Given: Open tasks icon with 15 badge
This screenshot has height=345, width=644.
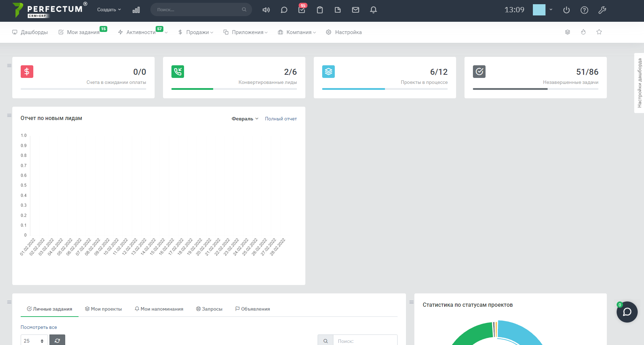Looking at the screenshot, I should pos(301,10).
